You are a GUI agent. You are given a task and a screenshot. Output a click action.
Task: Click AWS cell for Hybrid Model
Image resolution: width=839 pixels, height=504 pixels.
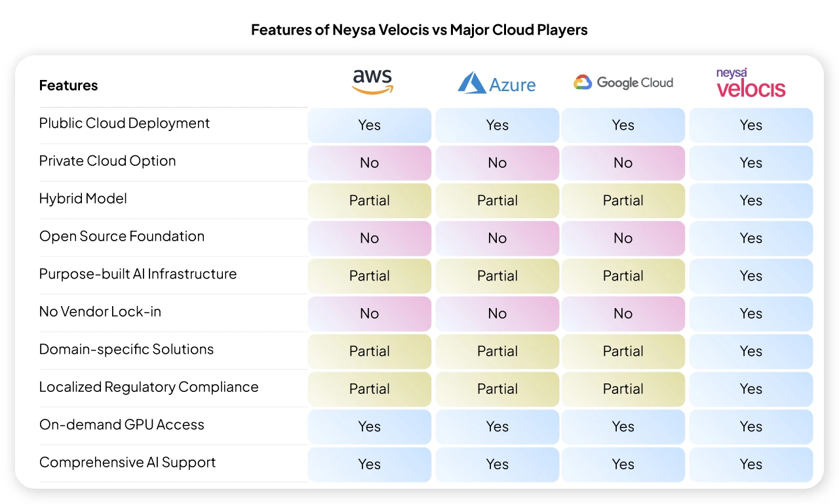click(x=370, y=201)
